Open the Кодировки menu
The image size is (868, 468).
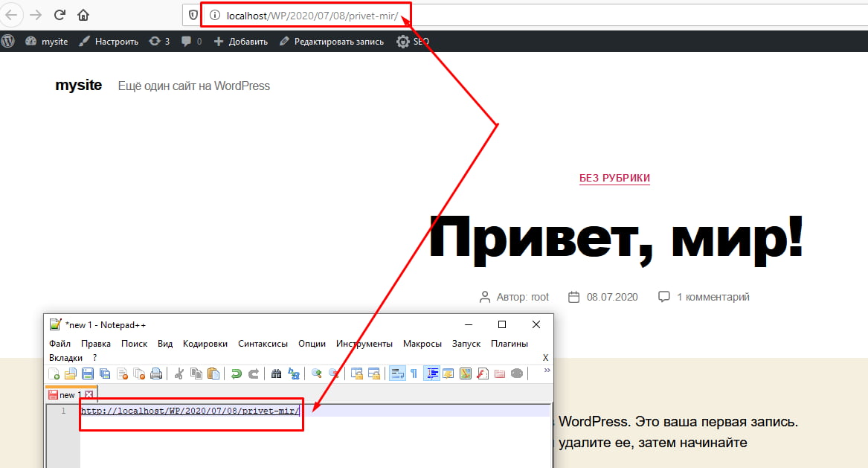205,344
